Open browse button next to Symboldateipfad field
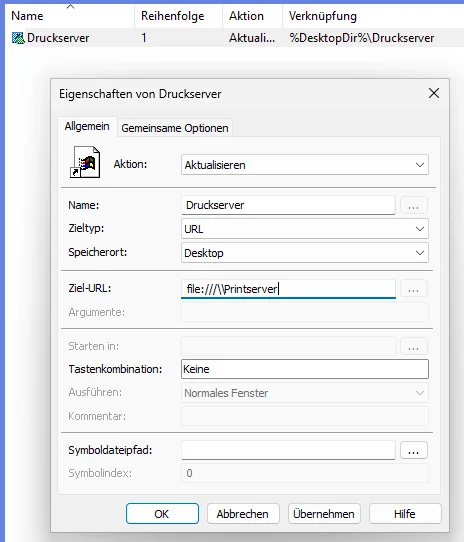Viewport: 464px width, 542px height. (x=414, y=450)
